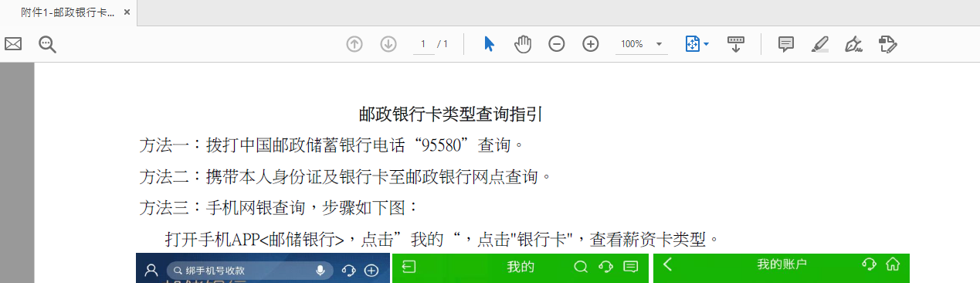
Task: Open the find text magnifier tool
Action: tap(48, 45)
